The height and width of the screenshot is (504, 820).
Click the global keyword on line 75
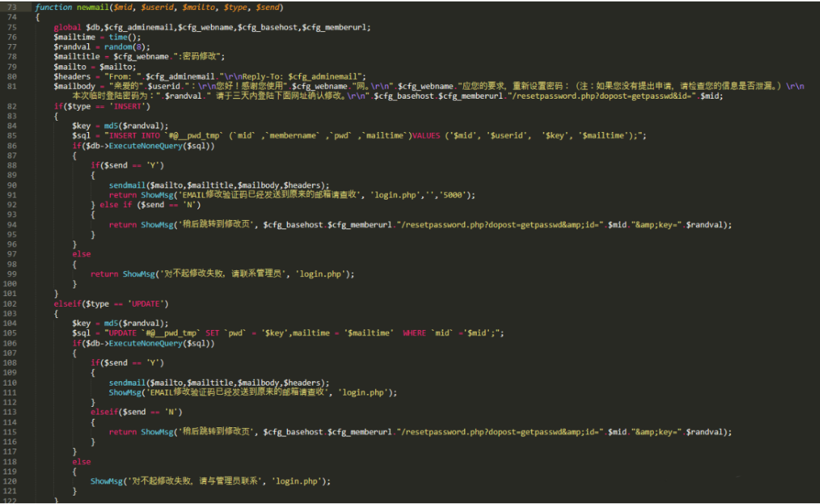click(68, 27)
